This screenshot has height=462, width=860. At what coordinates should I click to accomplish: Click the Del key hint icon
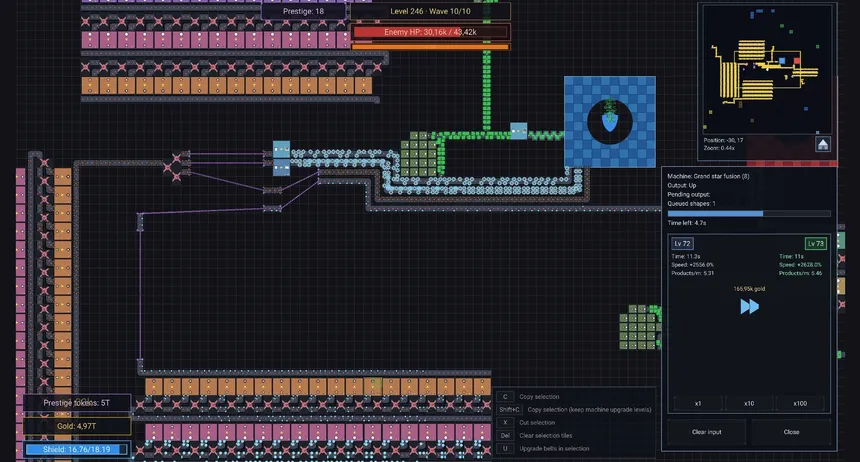(x=505, y=436)
